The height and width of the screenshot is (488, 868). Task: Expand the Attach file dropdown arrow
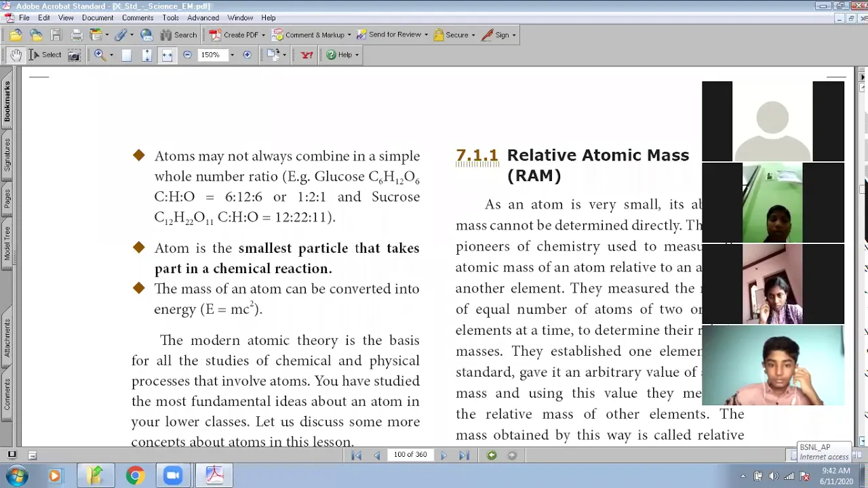click(132, 35)
